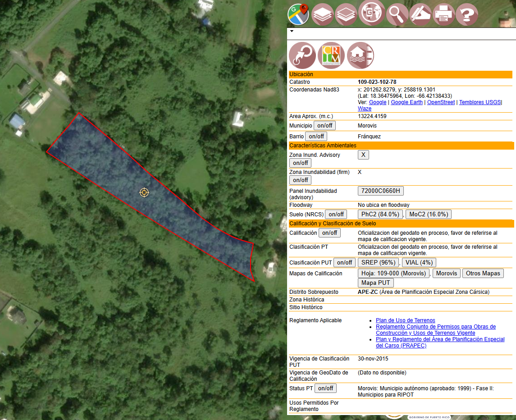Expand the small dropdown arrow below toolbar
Screen dimensions: 516x420
292,31
